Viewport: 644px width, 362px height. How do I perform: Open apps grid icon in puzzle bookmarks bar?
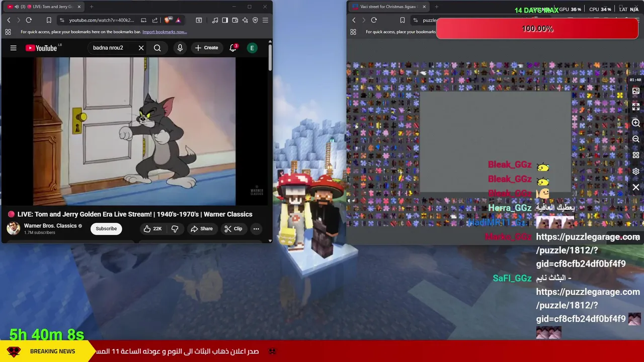[x=353, y=32]
